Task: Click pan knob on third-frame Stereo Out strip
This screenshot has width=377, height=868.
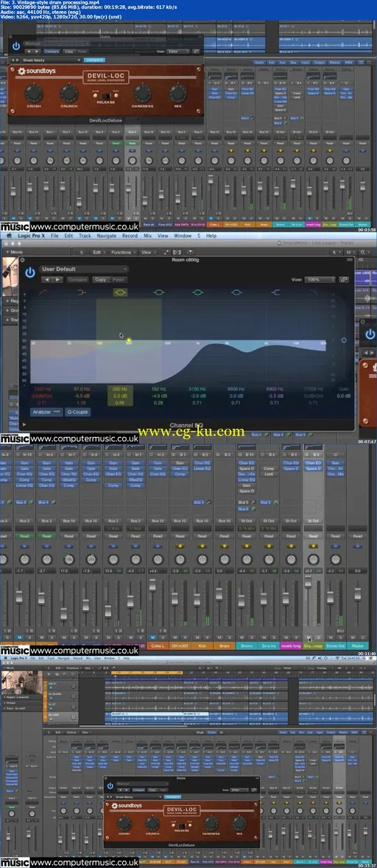Action: click(x=336, y=559)
